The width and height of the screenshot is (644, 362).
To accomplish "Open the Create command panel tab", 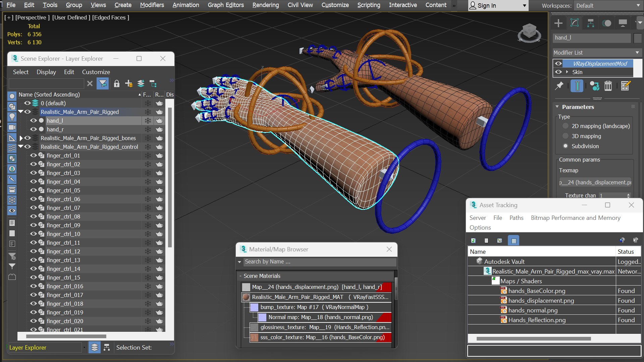I will 558,23.
